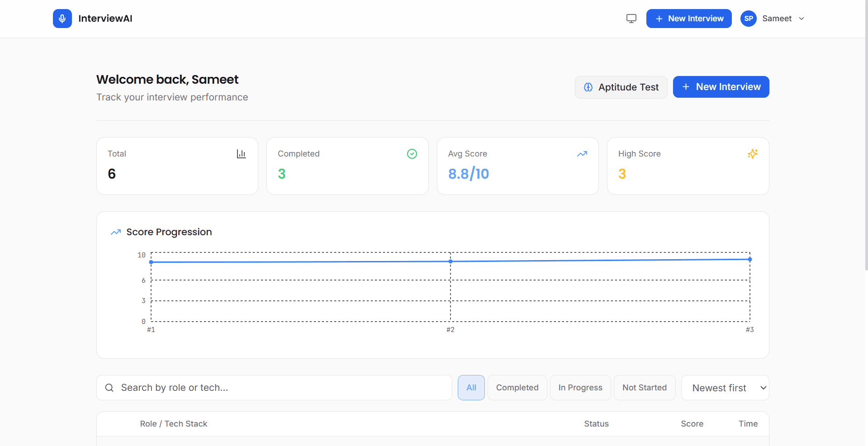The image size is (868, 446).
Task: Click the Score Progression title text
Action: [169, 232]
